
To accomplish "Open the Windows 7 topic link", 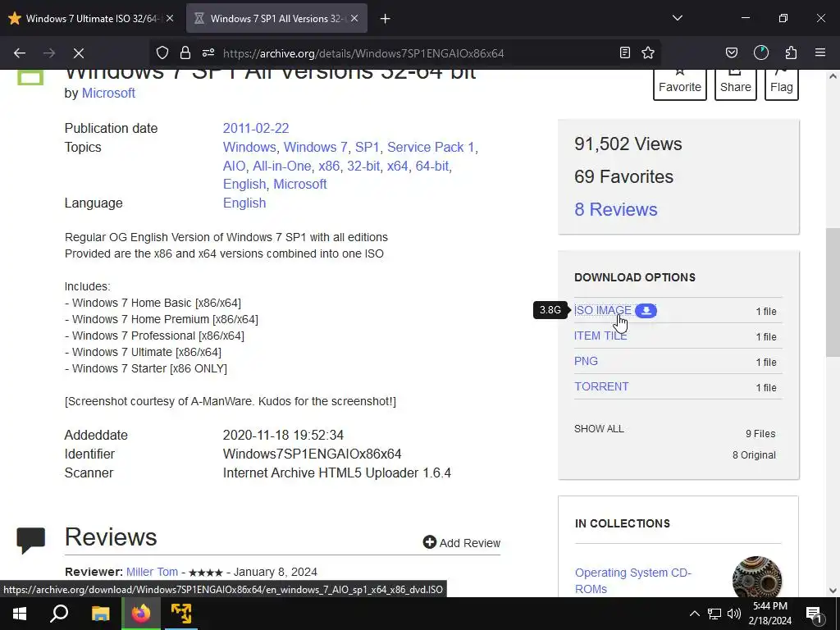I will [316, 148].
